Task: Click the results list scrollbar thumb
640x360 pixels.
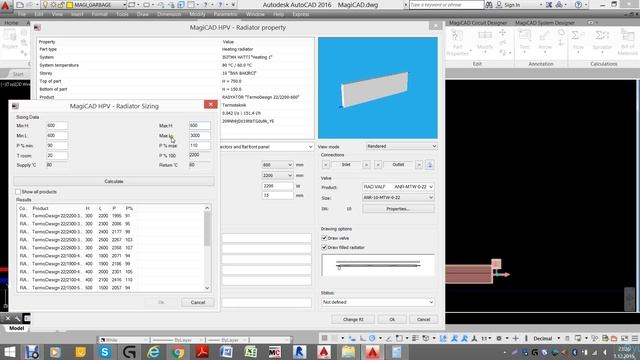Action: tap(207, 229)
